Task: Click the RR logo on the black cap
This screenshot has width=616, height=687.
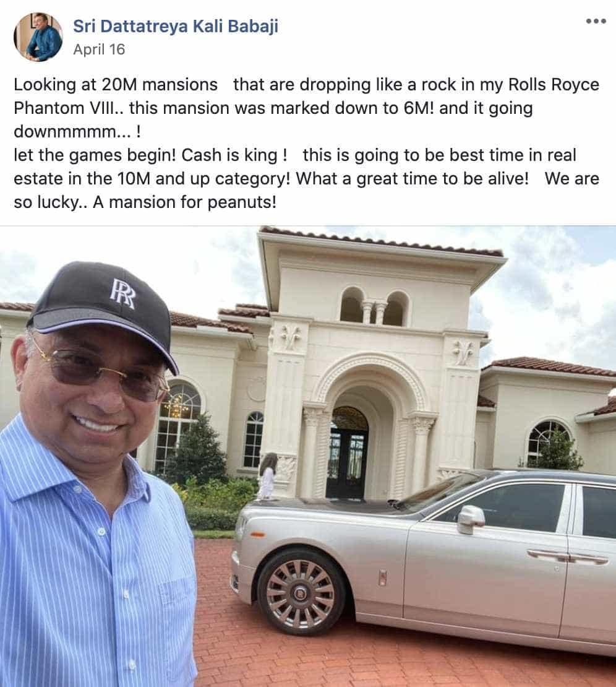Action: (122, 293)
